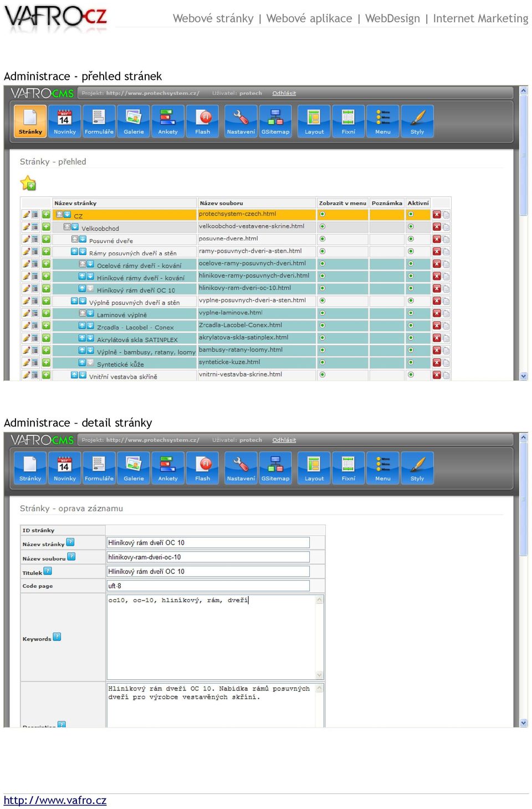Toggle Aktivní for Zrcadla-Lacobel-Conex.html row

[x=411, y=325]
